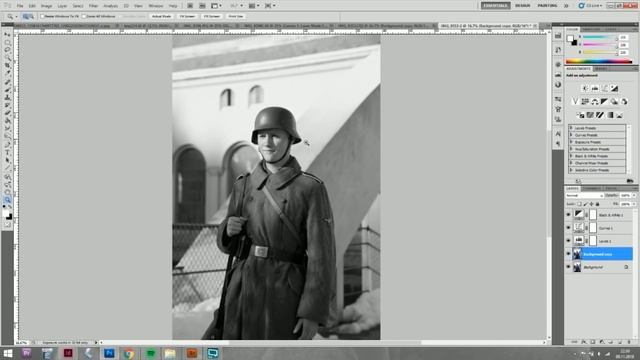Open the layer Opacity dropdown

[x=634, y=196]
